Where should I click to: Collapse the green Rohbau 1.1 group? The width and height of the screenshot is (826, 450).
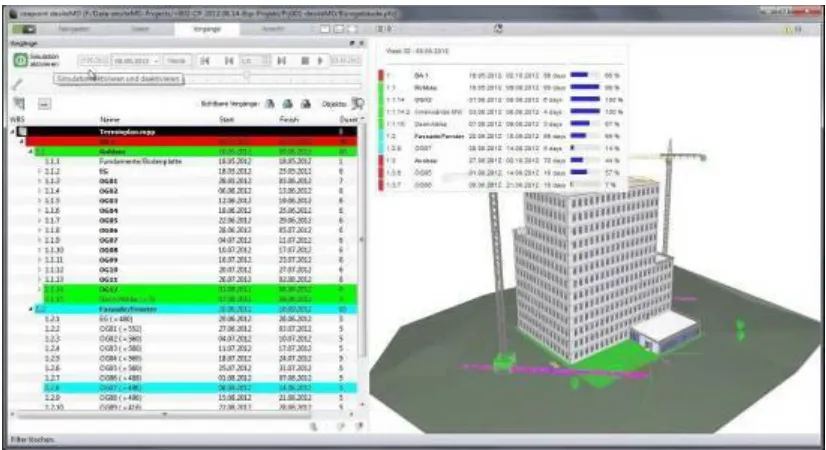click(x=31, y=151)
